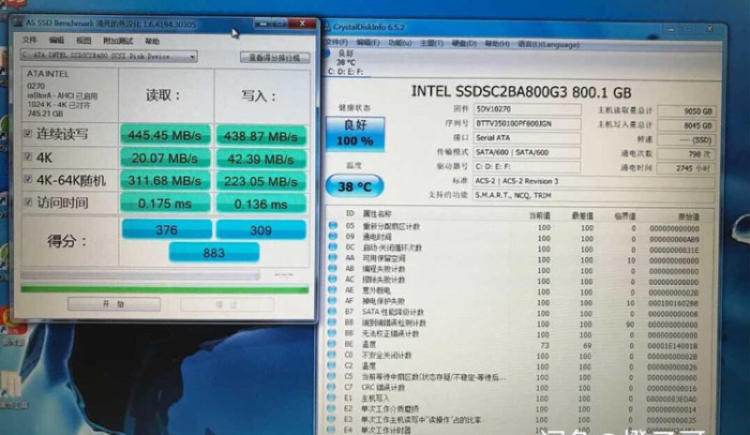This screenshot has height=435, width=750.
Task: Toggle the 访问时间 test checkbox
Action: (x=27, y=202)
